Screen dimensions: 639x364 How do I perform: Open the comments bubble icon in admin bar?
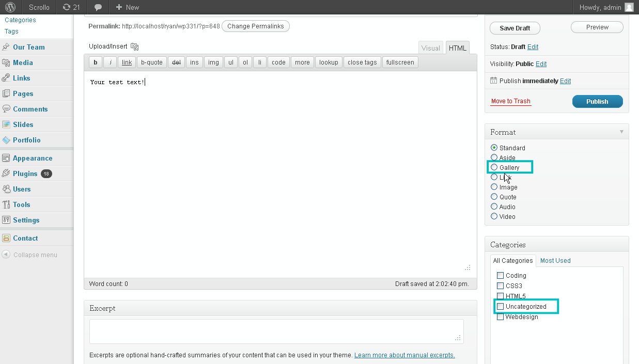(x=98, y=7)
